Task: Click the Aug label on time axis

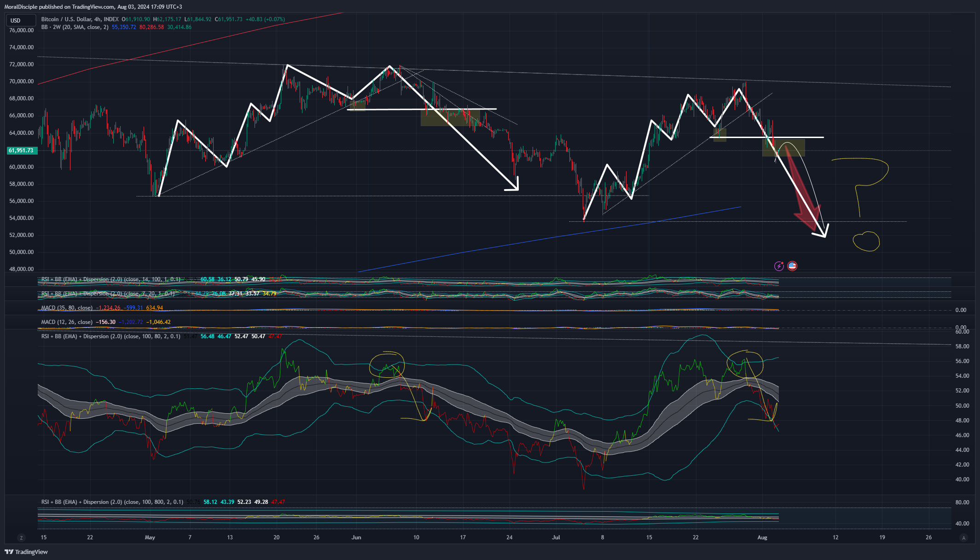Action: point(762,537)
